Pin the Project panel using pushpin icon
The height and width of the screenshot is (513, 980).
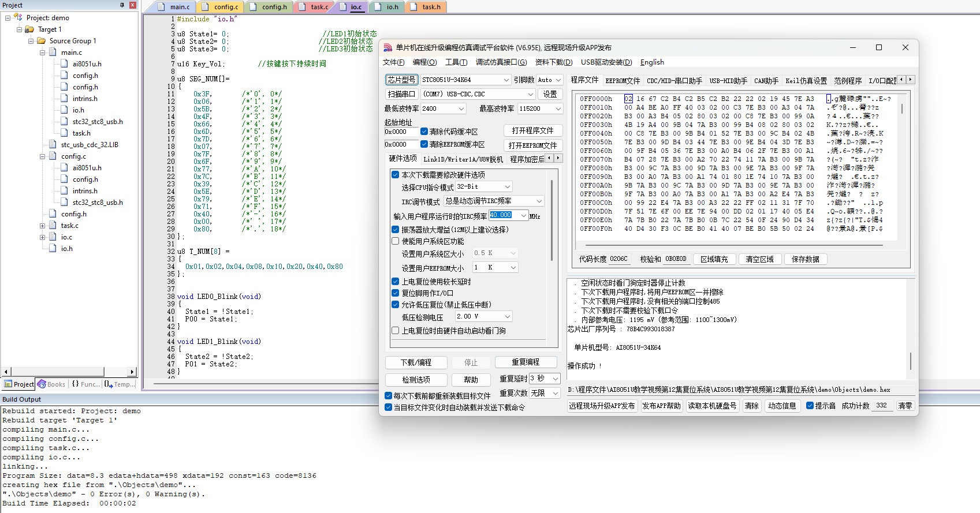pos(122,5)
